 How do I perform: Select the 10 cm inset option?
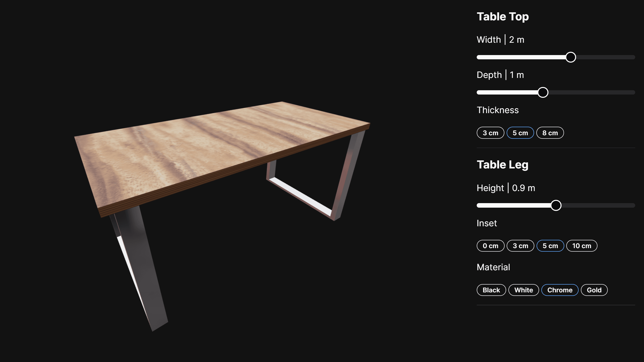[x=582, y=246]
